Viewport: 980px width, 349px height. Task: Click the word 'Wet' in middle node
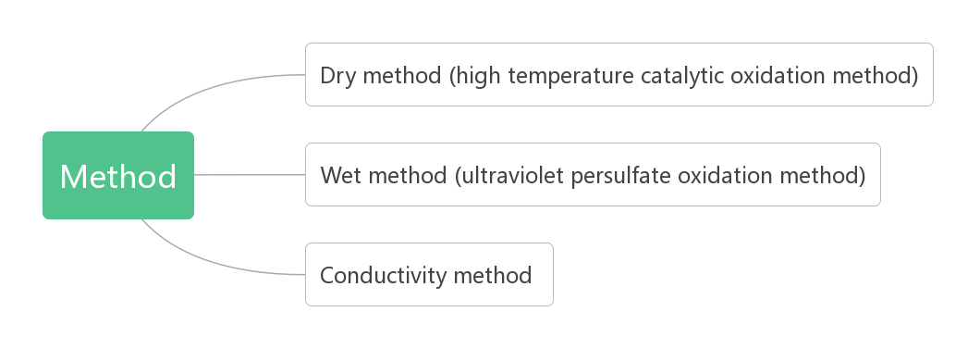click(340, 175)
